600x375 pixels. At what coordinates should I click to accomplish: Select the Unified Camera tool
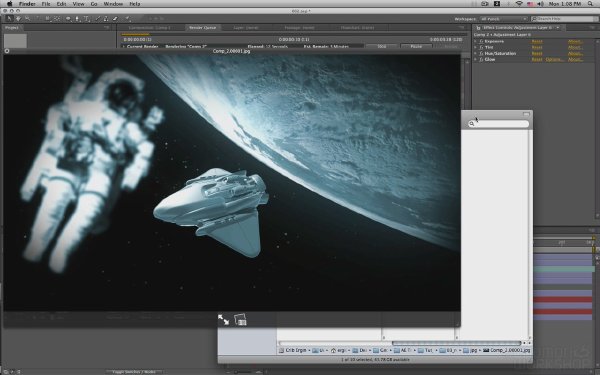tap(47, 18)
